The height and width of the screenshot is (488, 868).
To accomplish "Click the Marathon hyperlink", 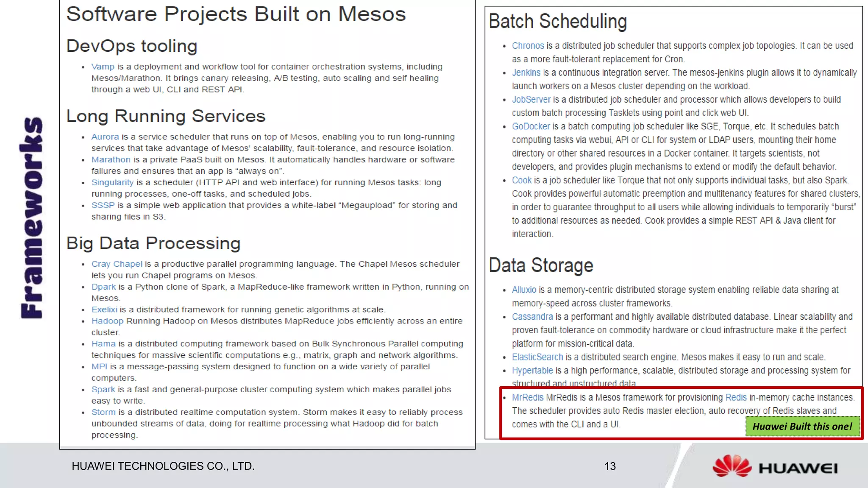I will point(111,159).
